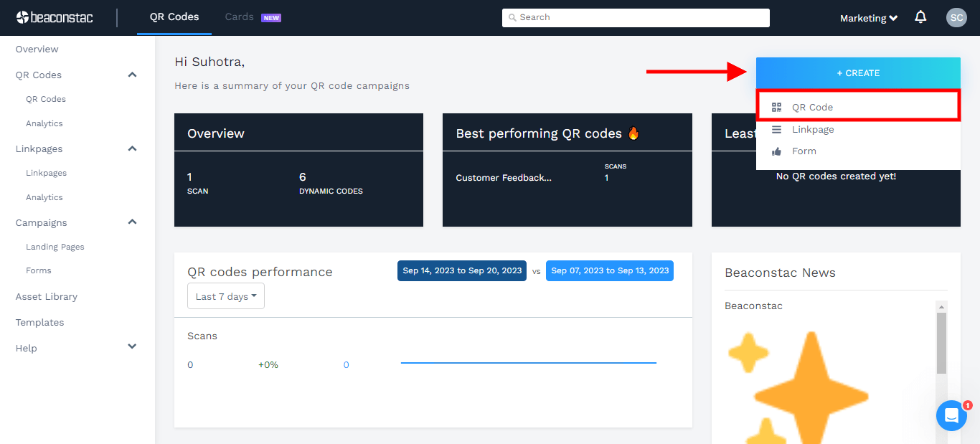Open the Marketing organization dropdown
980x444 pixels.
tap(869, 18)
